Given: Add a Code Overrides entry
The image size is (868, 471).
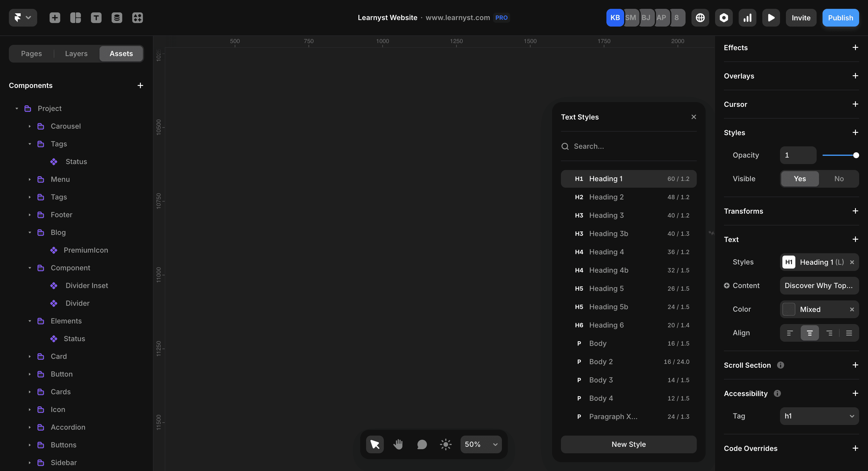Looking at the screenshot, I should 855,449.
